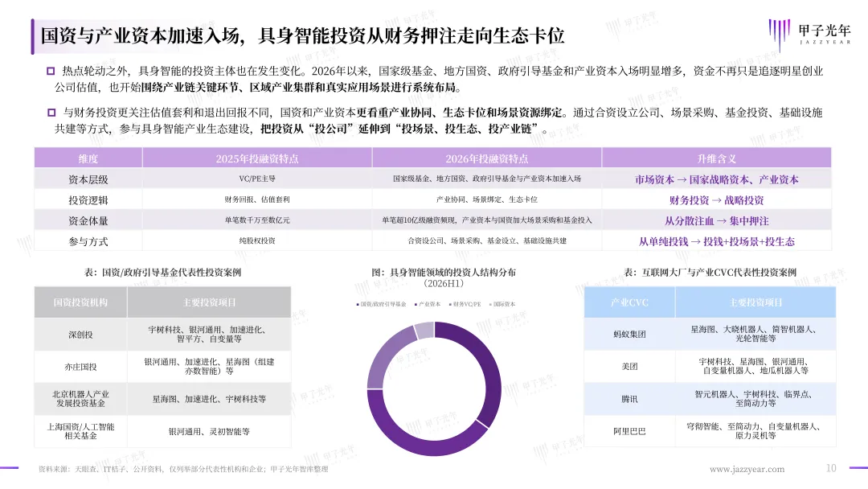Screen dimensions: 868x489
Task: Click the cell 合资设公司、场景采购、基金设立、基础设施共建
Action: click(x=486, y=241)
